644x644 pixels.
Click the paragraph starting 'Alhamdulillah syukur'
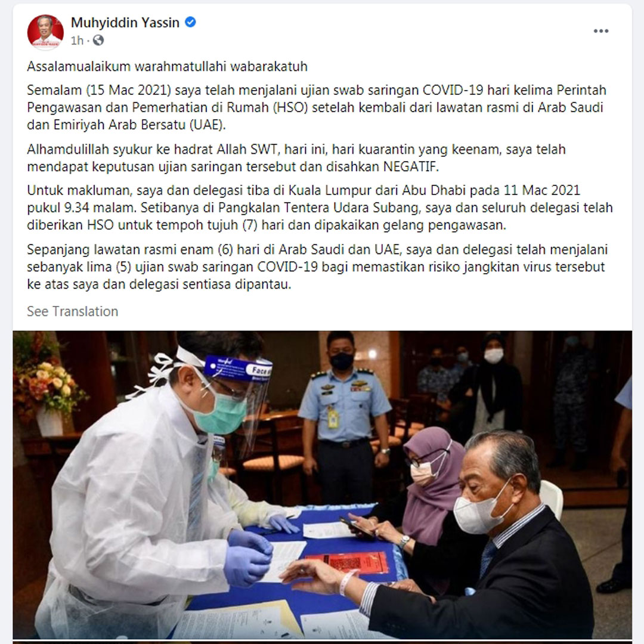coord(296,157)
